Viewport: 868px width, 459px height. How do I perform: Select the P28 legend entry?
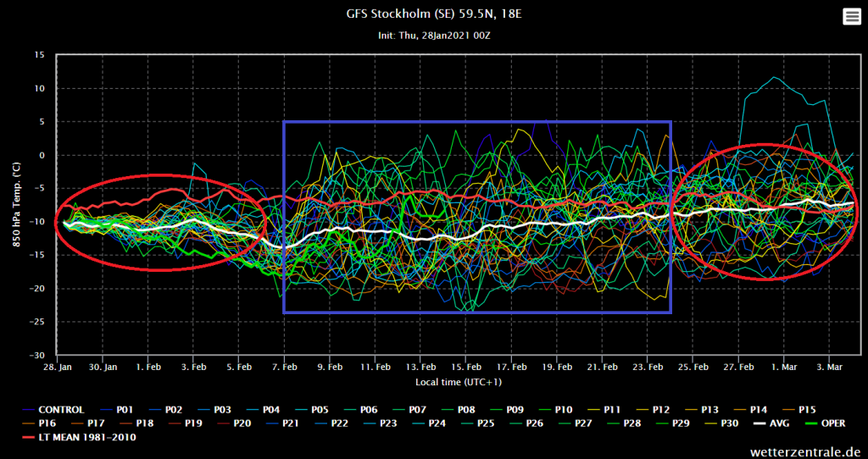624,423
